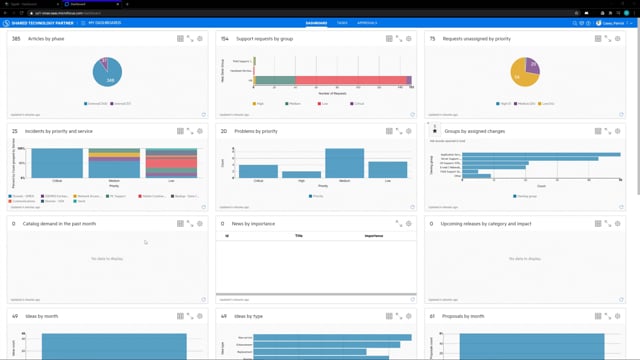The height and width of the screenshot is (360, 640).
Task: Show table view for Articles by phase
Action: tap(180, 38)
